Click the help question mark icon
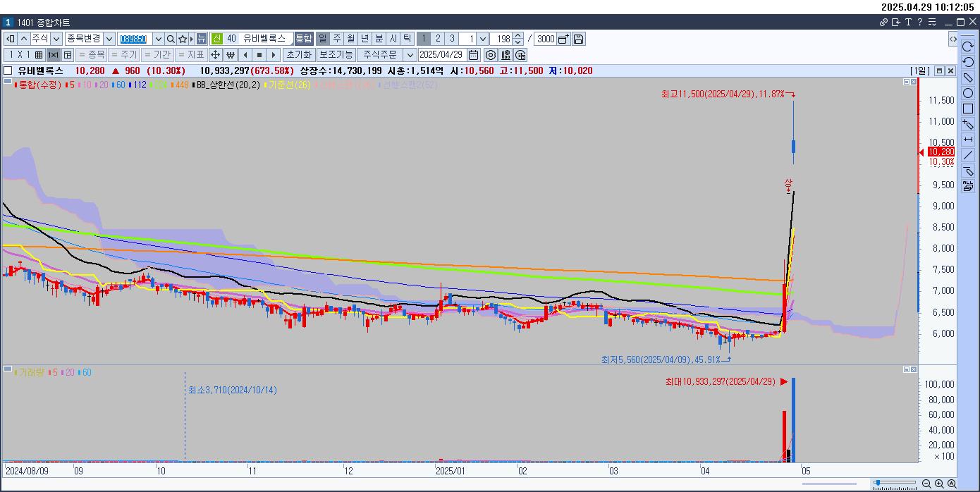Viewport: 980px width, 492px height. click(920, 23)
